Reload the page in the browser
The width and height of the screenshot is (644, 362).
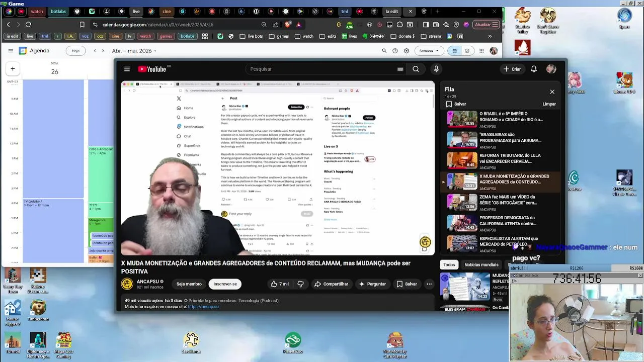tap(28, 24)
